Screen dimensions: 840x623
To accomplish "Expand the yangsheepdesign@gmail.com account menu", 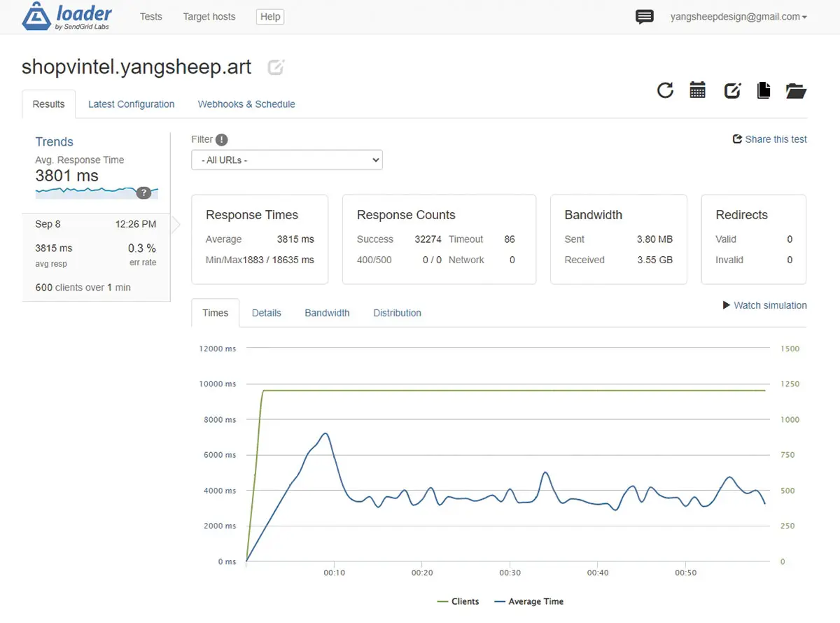I will tap(738, 17).
